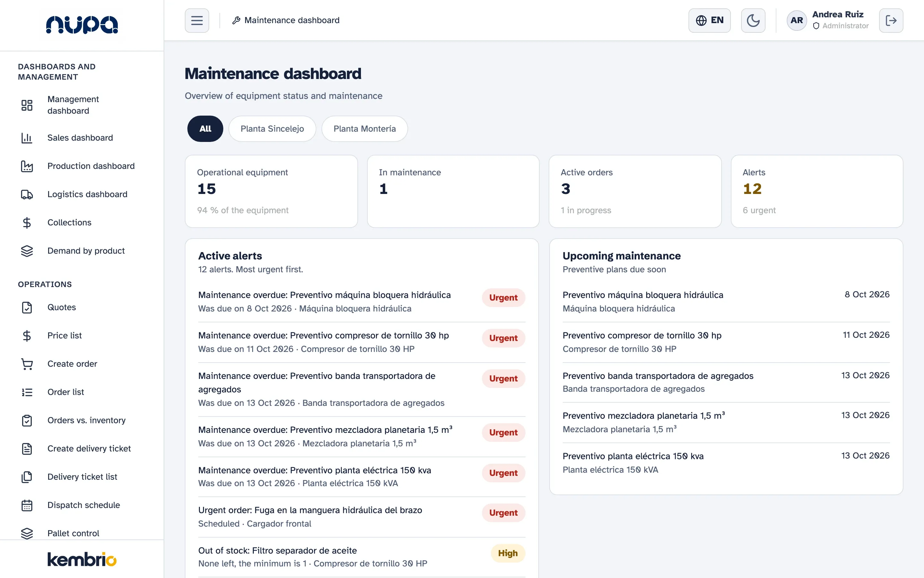Open the Price list page
This screenshot has height=578, width=924.
pyautogui.click(x=64, y=336)
